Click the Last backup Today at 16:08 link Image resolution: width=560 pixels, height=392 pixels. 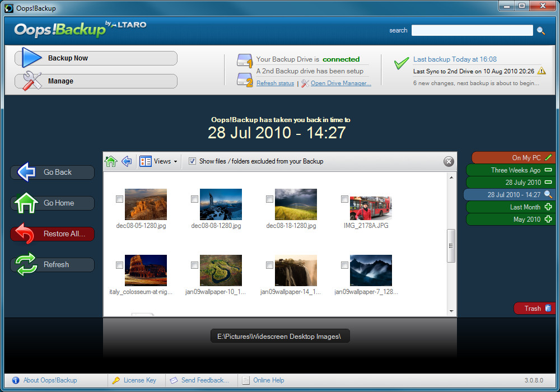(455, 59)
